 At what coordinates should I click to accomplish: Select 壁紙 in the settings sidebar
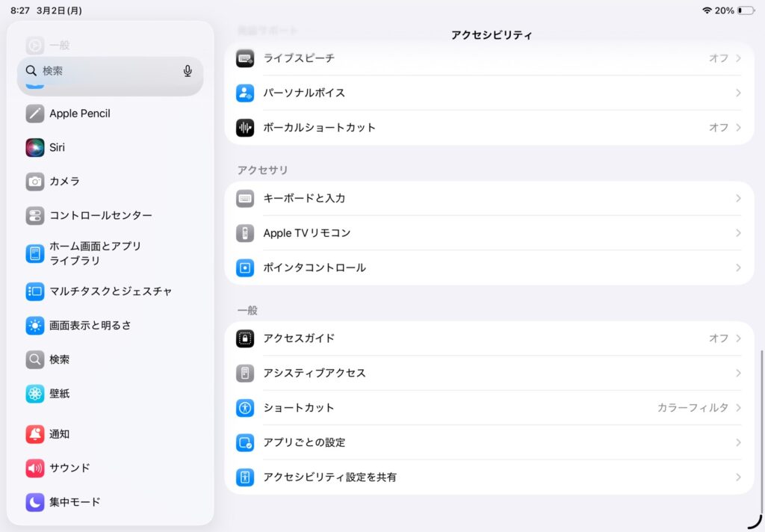[x=60, y=394]
